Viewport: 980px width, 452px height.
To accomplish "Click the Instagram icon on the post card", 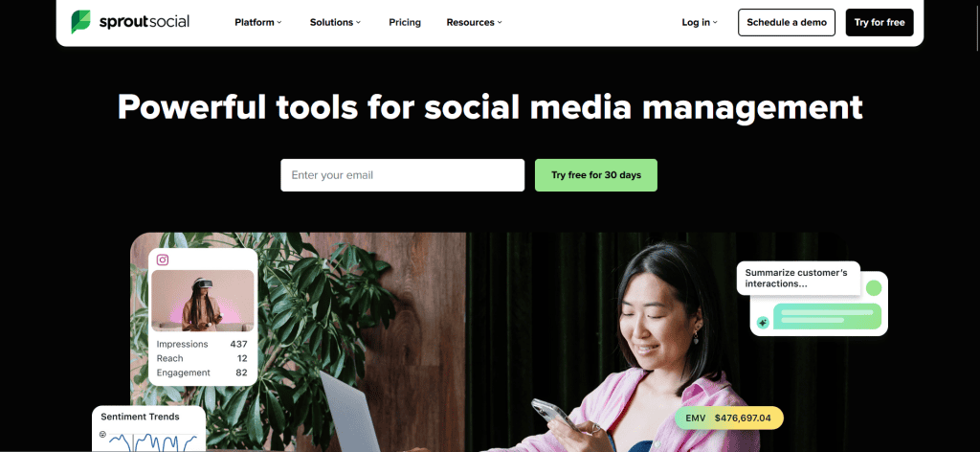I will [163, 260].
